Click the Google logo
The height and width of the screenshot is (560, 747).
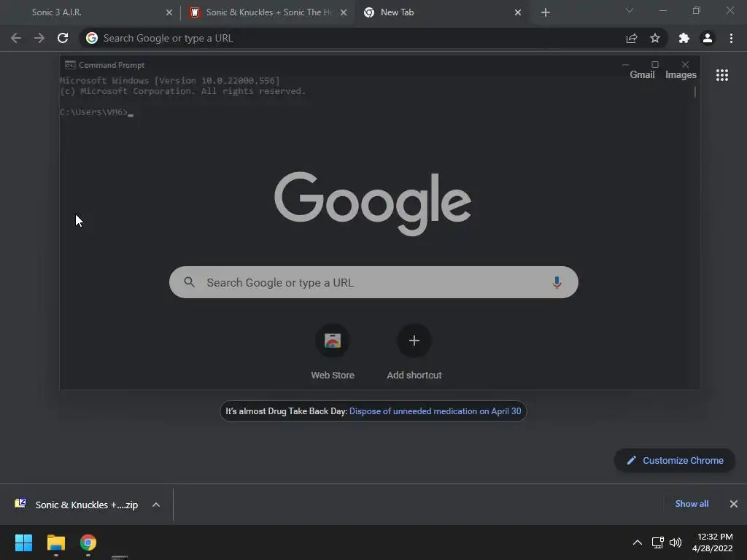373,203
